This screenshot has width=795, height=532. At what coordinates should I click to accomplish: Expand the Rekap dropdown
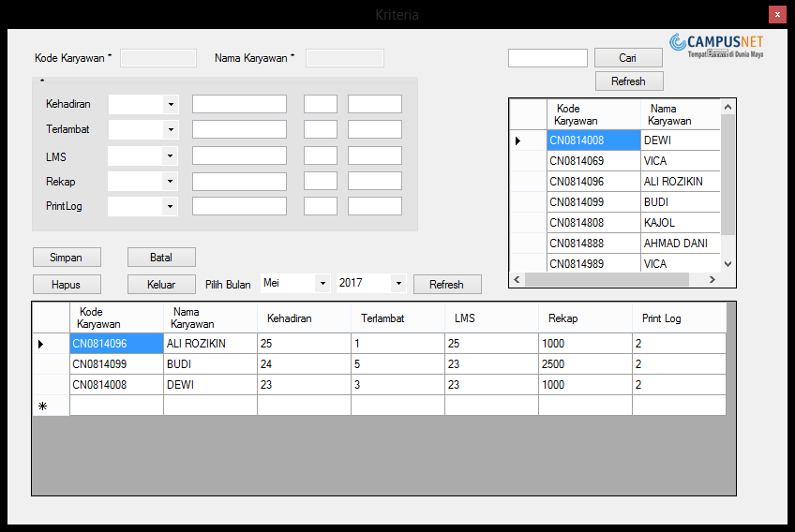click(171, 181)
